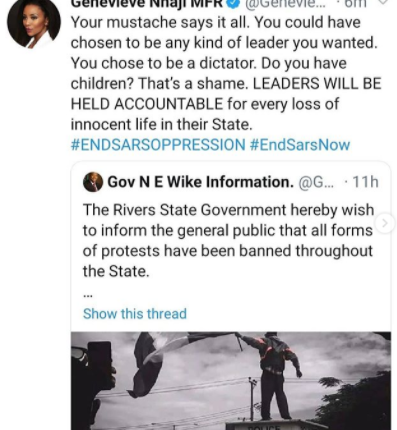Open the @Genevie... handle link
This screenshot has height=430, width=397.
coord(284,3)
